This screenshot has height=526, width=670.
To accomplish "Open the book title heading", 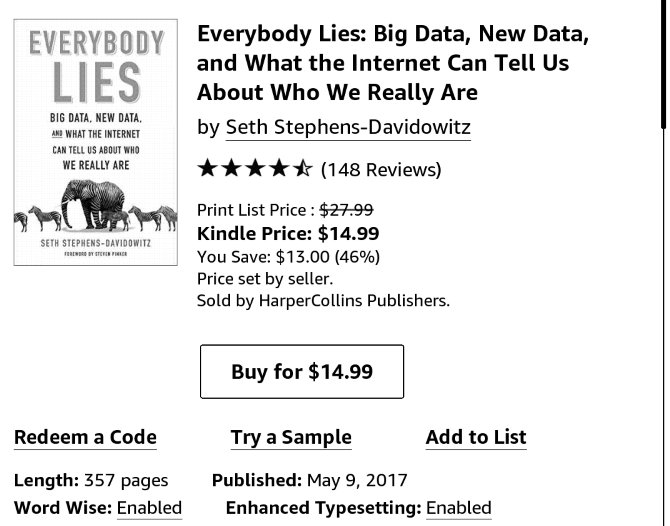I will tap(393, 63).
